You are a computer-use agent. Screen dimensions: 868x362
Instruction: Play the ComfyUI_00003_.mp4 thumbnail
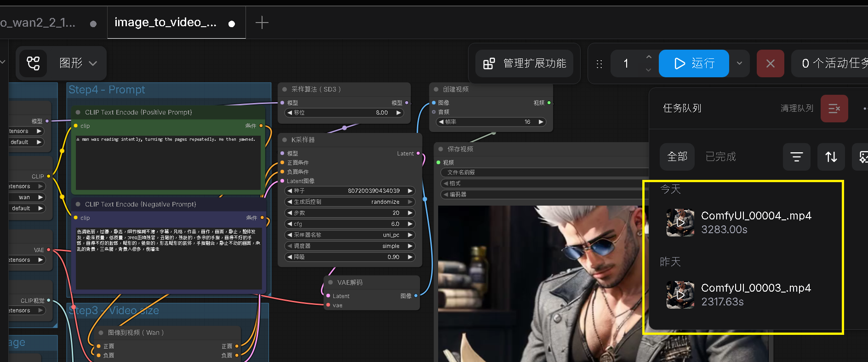click(680, 295)
